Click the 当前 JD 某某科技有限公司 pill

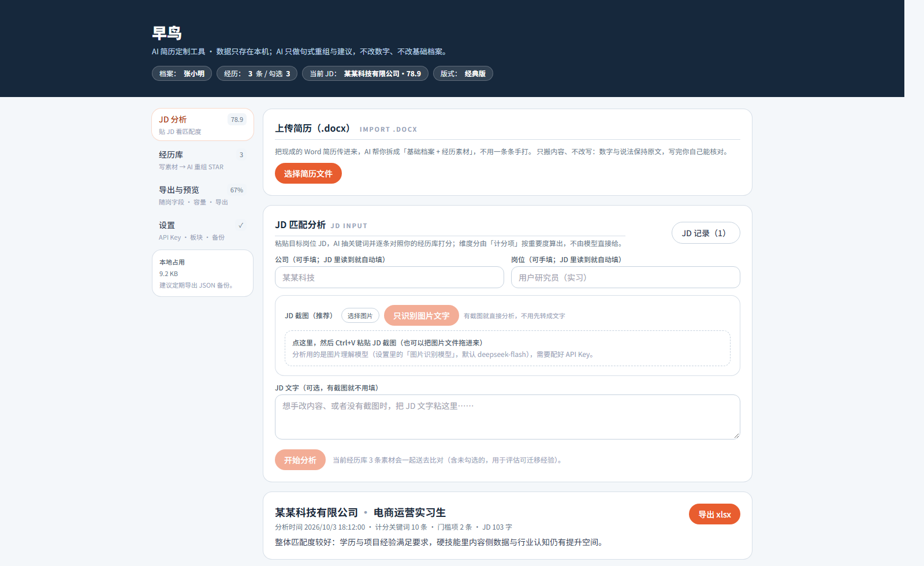pyautogui.click(x=365, y=73)
